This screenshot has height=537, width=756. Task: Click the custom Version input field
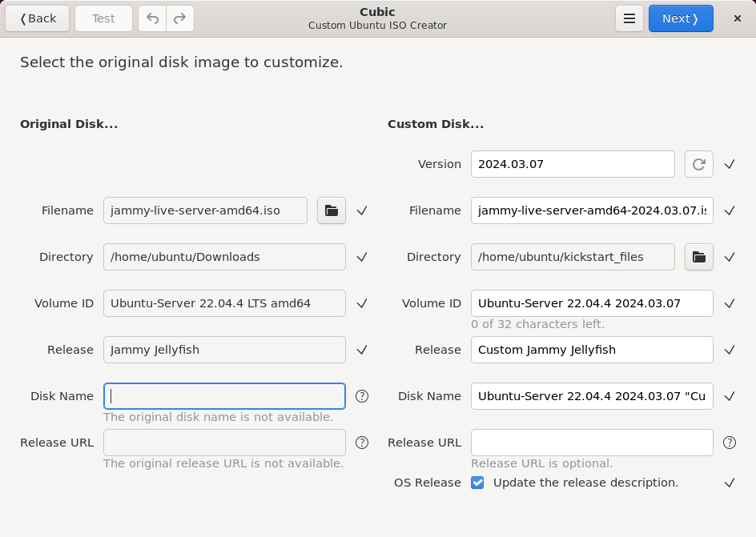coord(572,164)
